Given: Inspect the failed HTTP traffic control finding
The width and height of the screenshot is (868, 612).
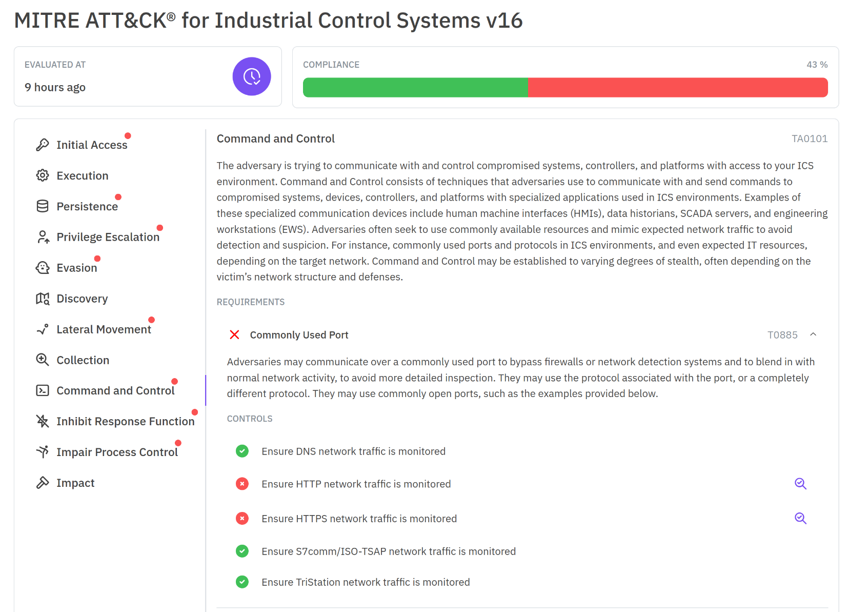Looking at the screenshot, I should click(800, 484).
